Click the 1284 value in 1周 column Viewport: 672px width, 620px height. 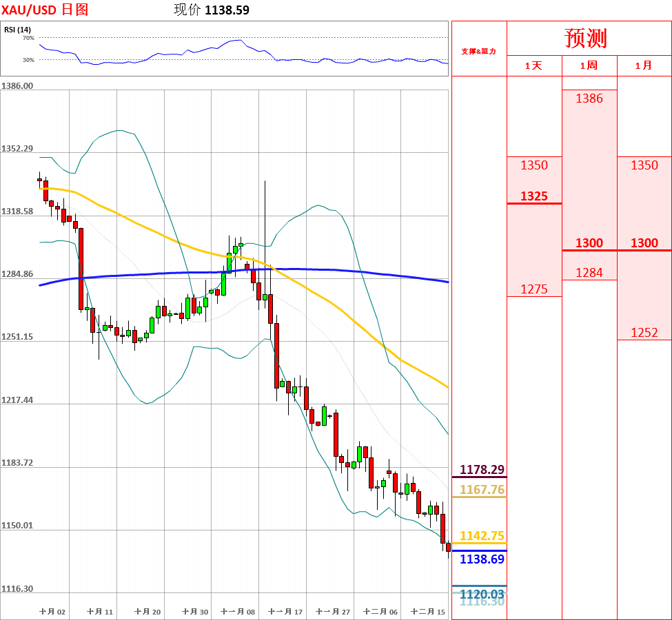(x=589, y=273)
